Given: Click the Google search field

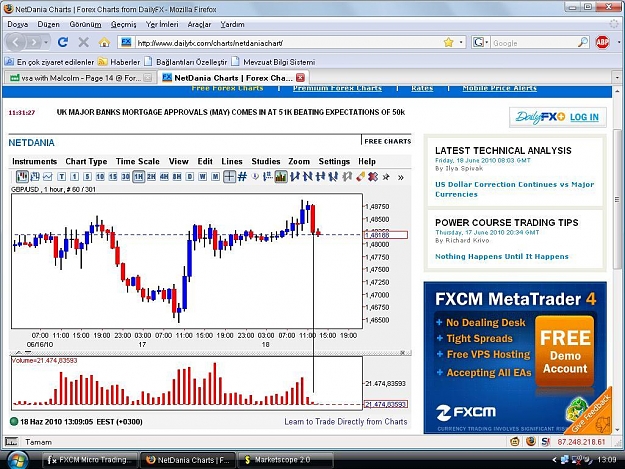Looking at the screenshot, I should coord(534,43).
